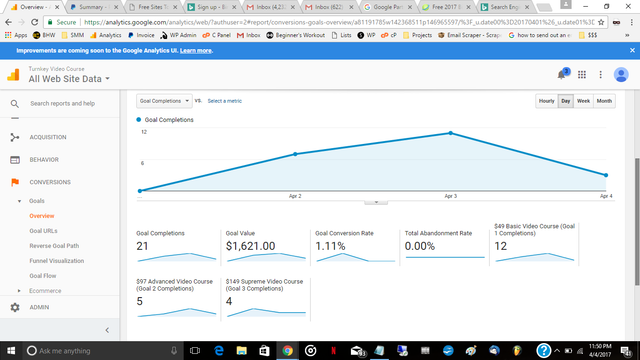
Task: Switch chart to Hourly view
Action: (546, 101)
